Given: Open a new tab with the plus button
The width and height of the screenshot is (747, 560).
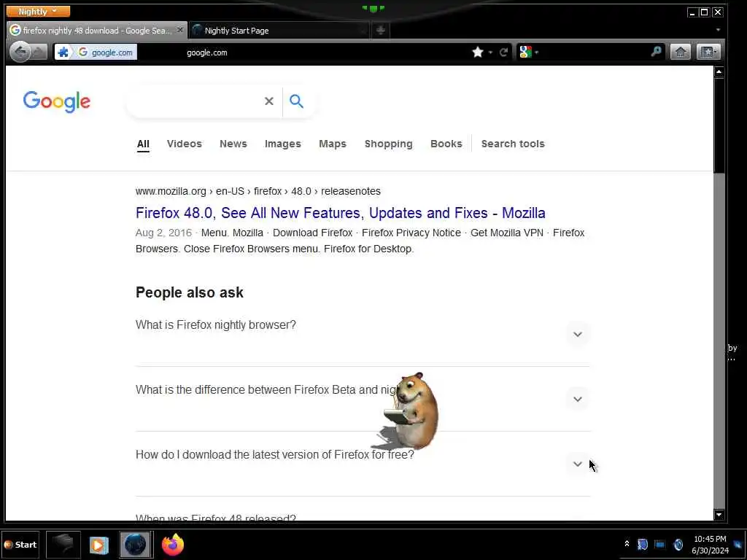Looking at the screenshot, I should point(380,31).
